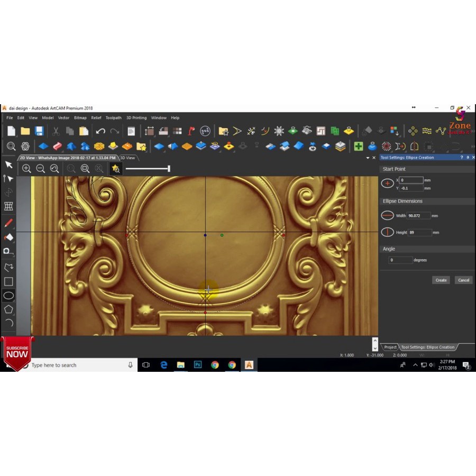
Task: Switch to the 3D View tab
Action: [x=127, y=158]
